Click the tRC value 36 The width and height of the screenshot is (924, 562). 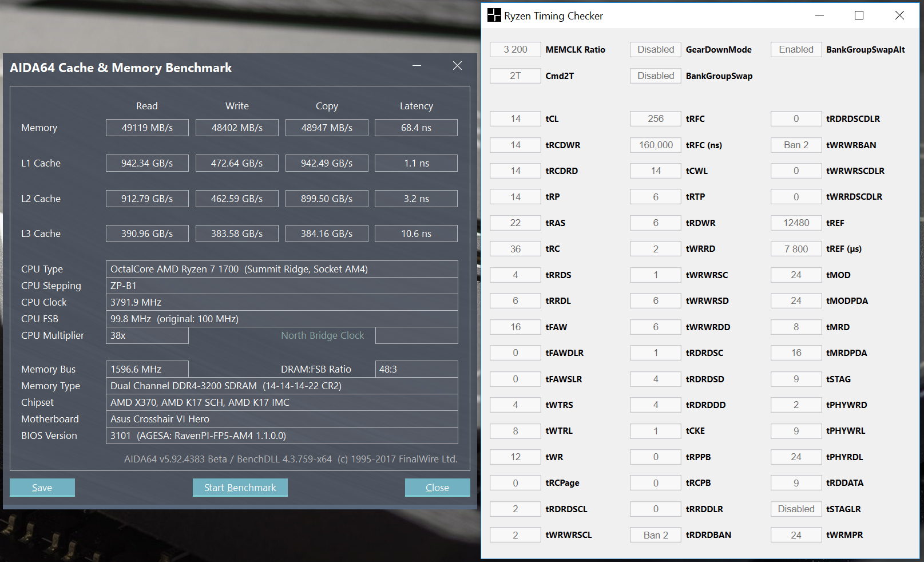[515, 249]
